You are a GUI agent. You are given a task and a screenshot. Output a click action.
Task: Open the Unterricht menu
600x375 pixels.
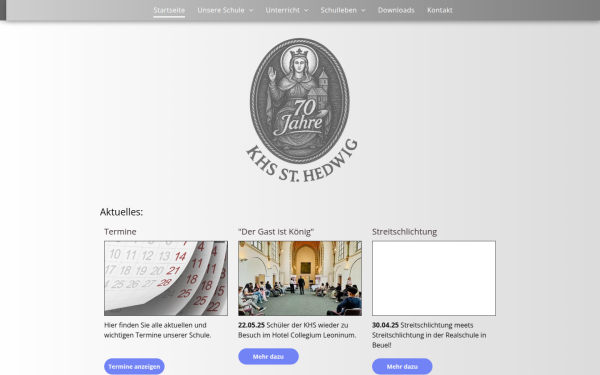click(x=282, y=10)
